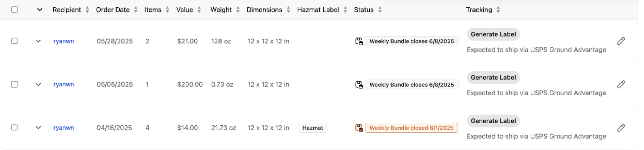
Task: Click the orange Weekly Bundle closed 6/1/2025 badge
Action: pos(411,128)
